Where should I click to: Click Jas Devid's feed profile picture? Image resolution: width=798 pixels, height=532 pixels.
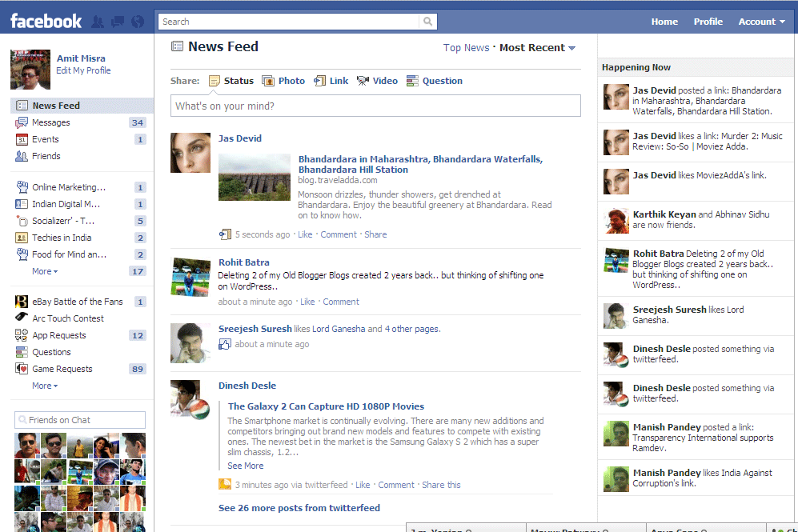190,153
